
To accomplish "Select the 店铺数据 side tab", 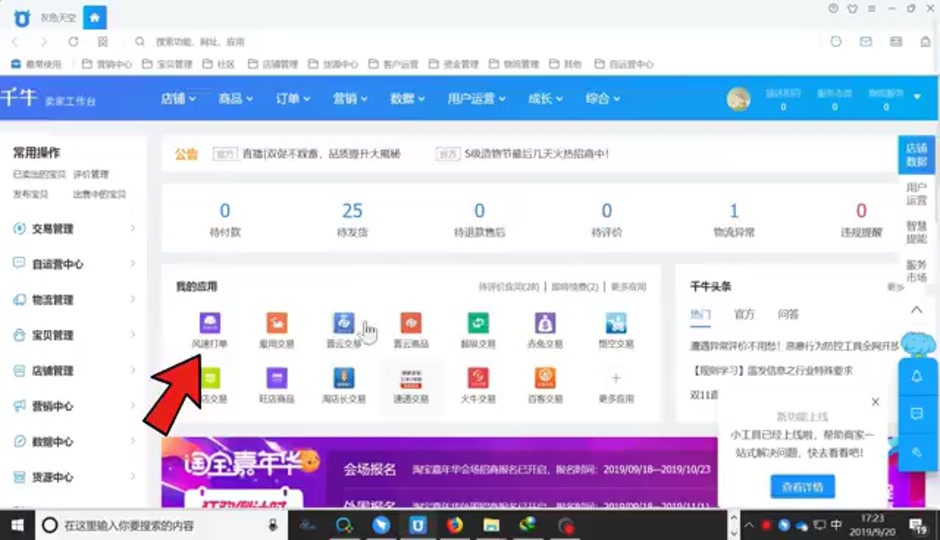I will pos(916,155).
